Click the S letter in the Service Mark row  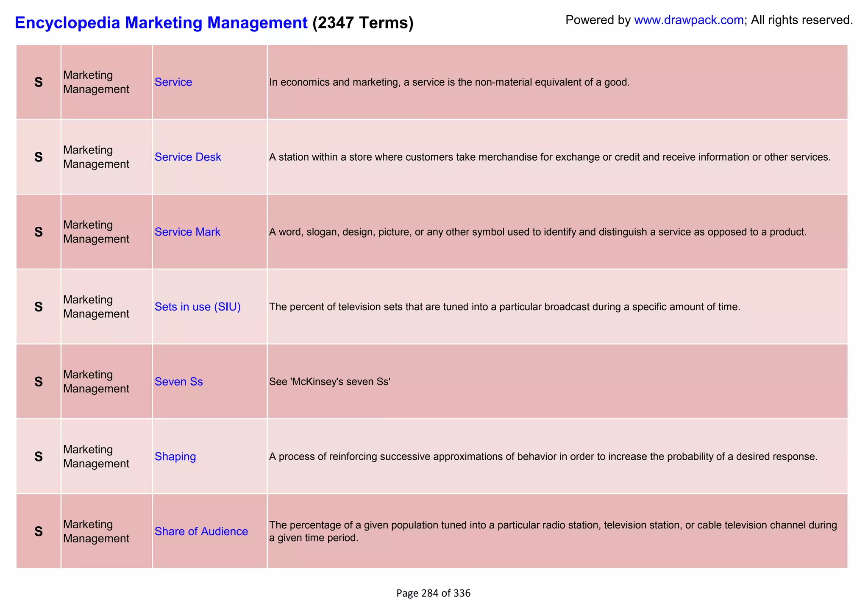[39, 232]
